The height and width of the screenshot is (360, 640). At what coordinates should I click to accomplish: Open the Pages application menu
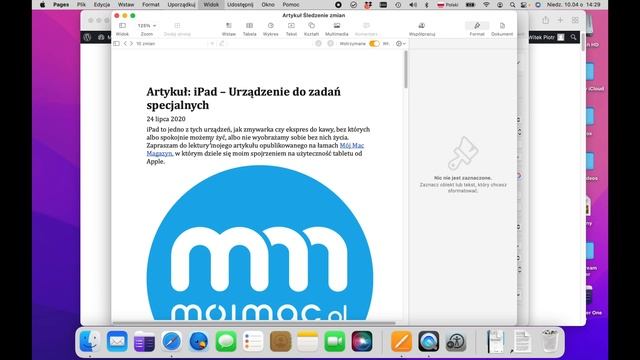61,4
